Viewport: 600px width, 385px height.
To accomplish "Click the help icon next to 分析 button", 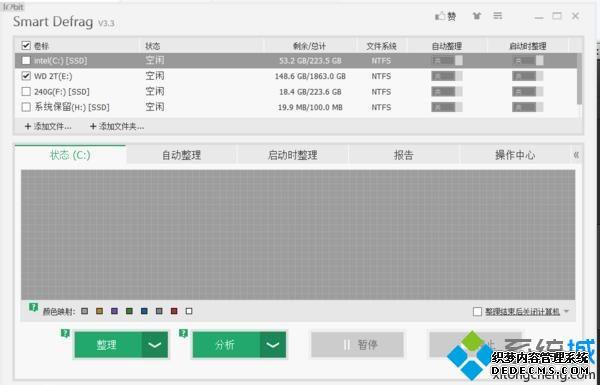I will click(x=183, y=333).
